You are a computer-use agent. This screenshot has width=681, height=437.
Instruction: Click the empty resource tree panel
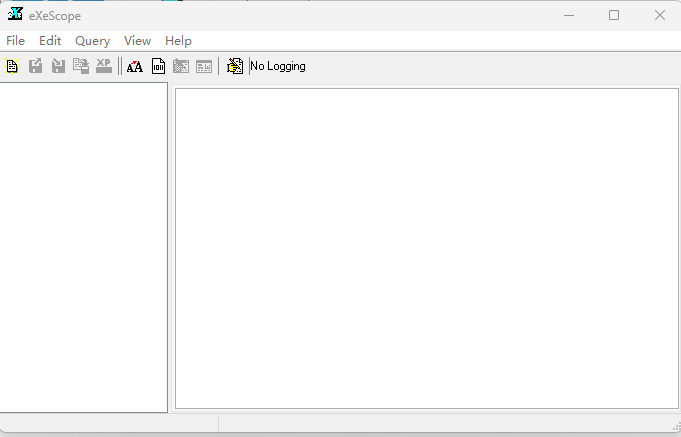tap(83, 247)
